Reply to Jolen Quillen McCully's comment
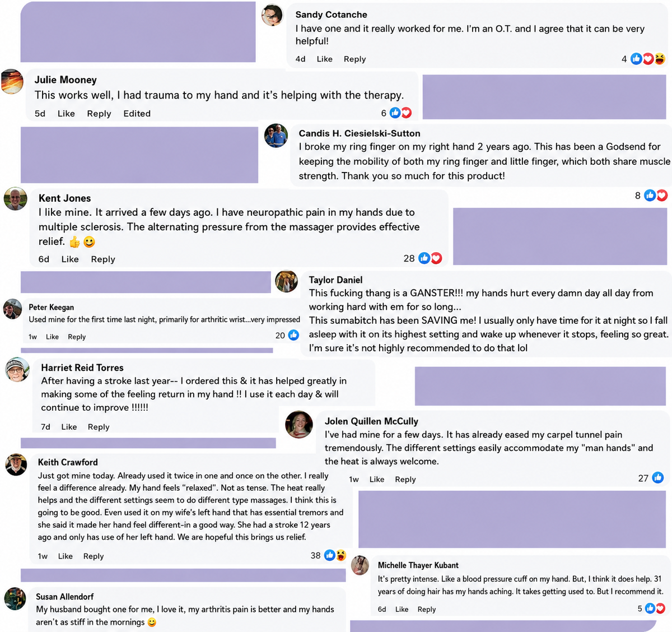Viewport: 672px width, 632px height. click(x=405, y=479)
